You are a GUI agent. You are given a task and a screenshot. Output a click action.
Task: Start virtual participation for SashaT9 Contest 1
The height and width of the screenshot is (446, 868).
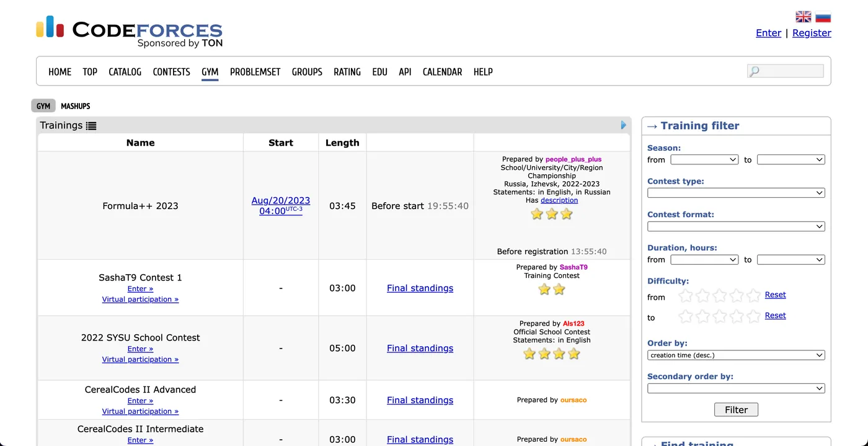coord(140,299)
